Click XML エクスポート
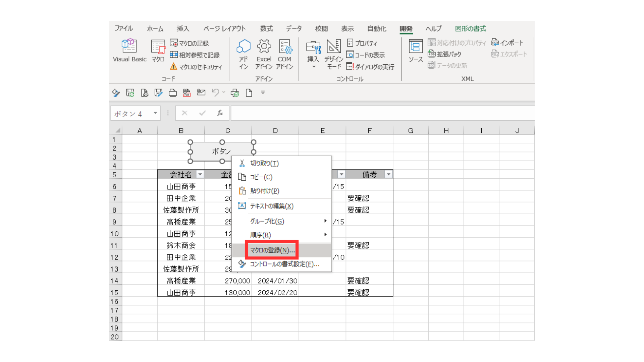The width and height of the screenshot is (644, 362). (509, 54)
